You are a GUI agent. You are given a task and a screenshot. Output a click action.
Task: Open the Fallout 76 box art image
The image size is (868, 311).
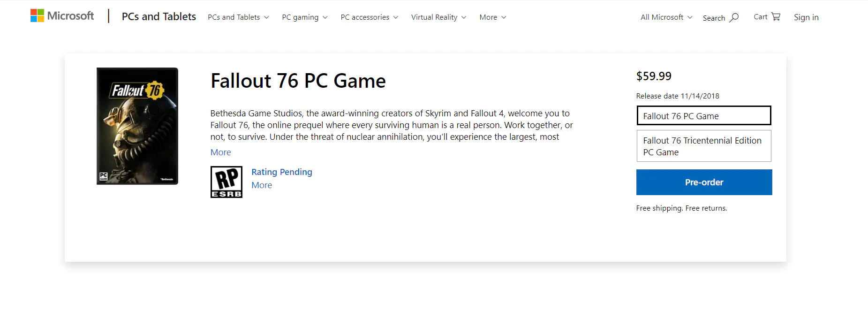(137, 126)
